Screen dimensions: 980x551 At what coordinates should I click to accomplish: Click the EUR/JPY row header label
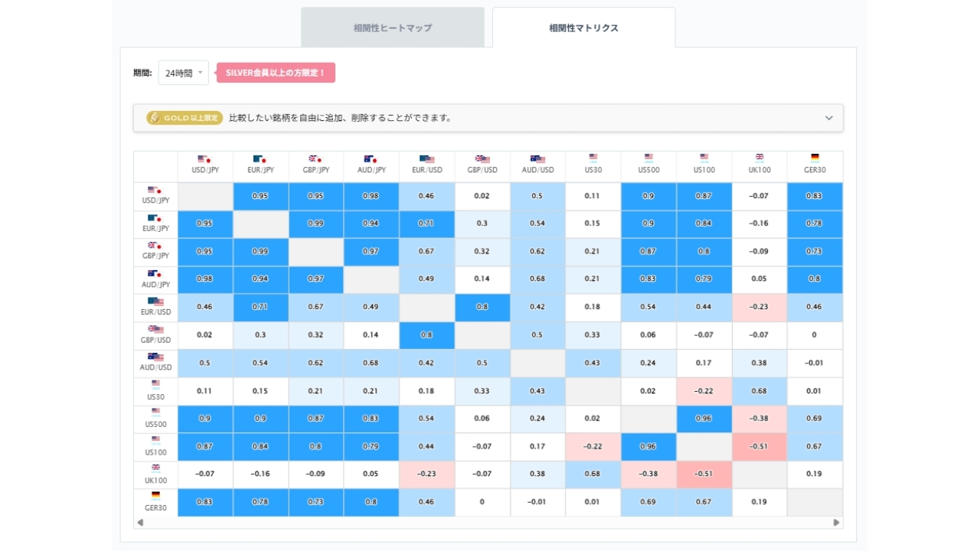pos(155,228)
